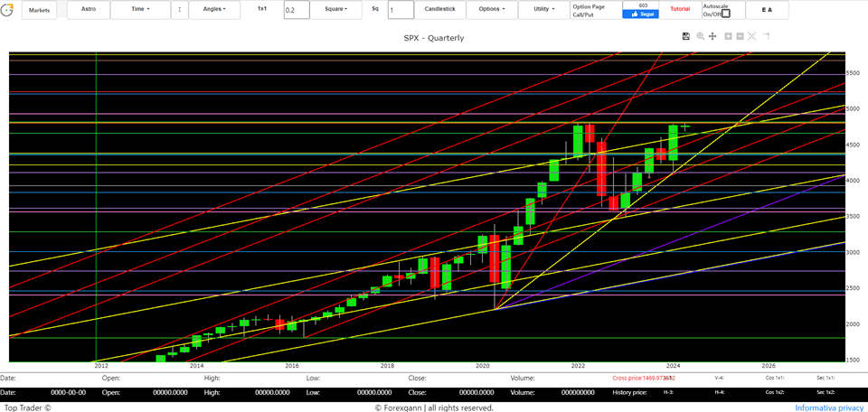Click the up-down arrows toolbar button

(179, 10)
